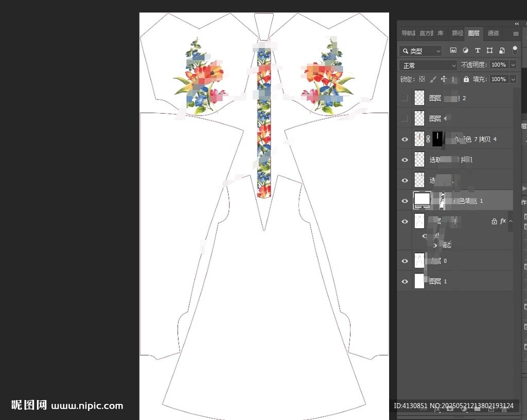Viewport: 527px width, 420px height.
Task: Switch to the 通道 tab
Action: tap(493, 33)
